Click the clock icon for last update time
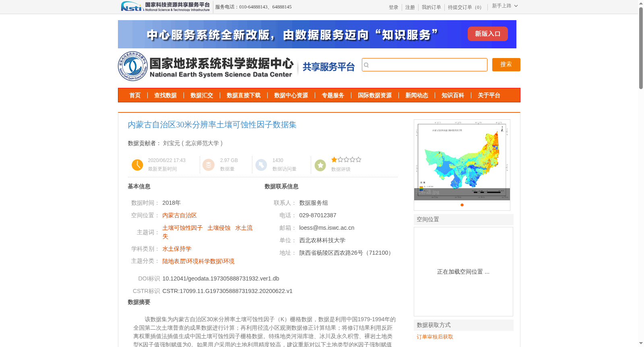This screenshot has height=347, width=644. [x=137, y=165]
